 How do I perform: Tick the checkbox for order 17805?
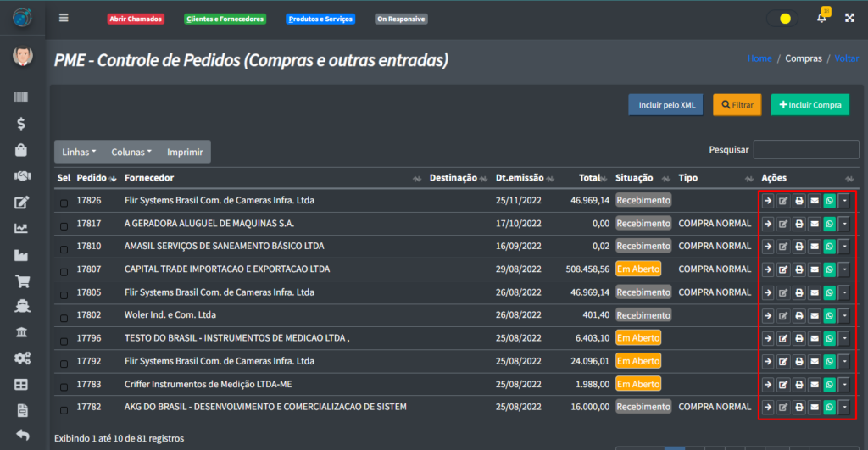click(x=64, y=293)
